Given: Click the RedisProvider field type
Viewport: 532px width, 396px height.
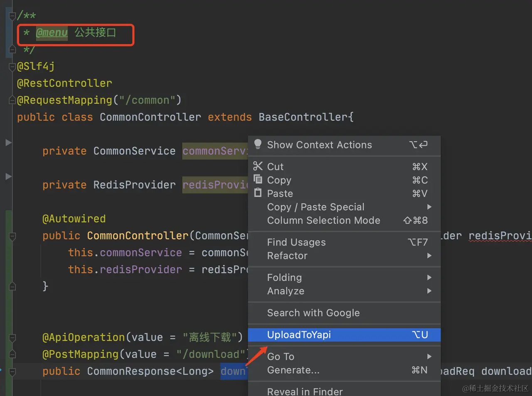Looking at the screenshot, I should click(134, 185).
